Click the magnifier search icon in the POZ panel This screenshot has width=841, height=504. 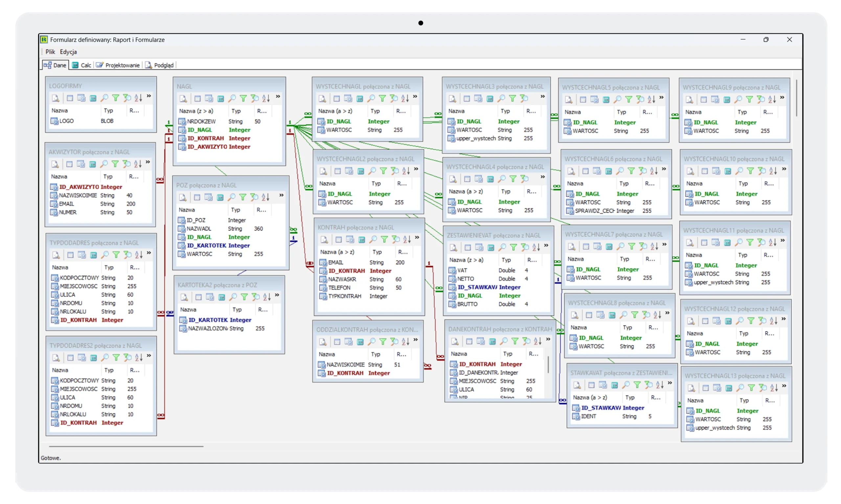pos(232,197)
